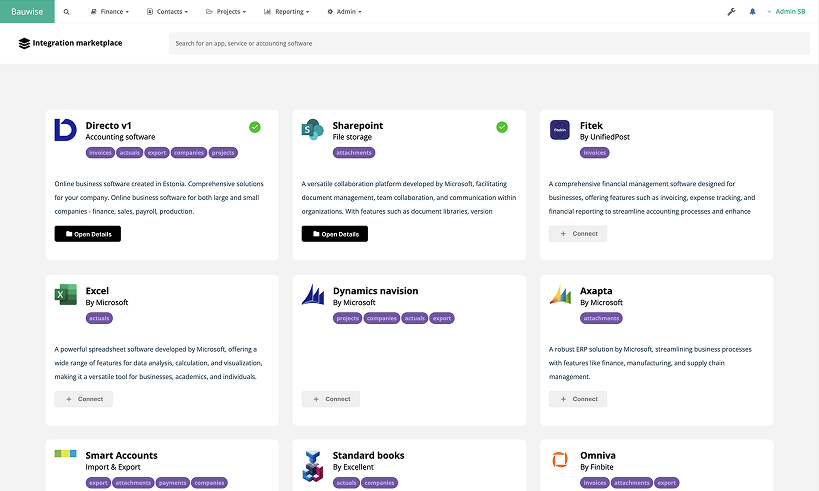Open the notifications bell
Viewport: 819px width, 491px height.
[752, 12]
